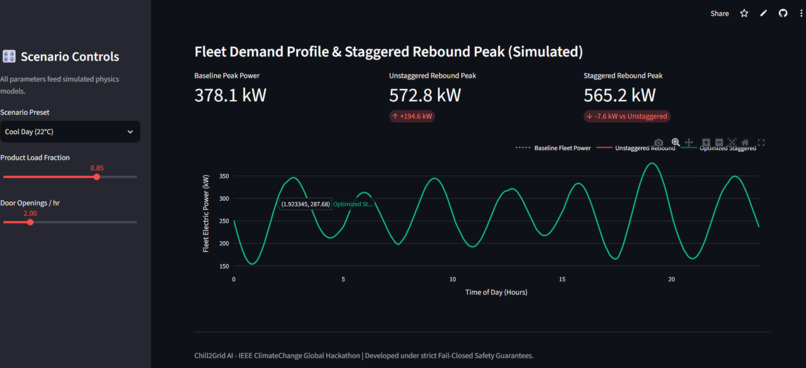Click the zoom in plus icon on chart
Screen dimensions: 806x368
click(x=706, y=142)
